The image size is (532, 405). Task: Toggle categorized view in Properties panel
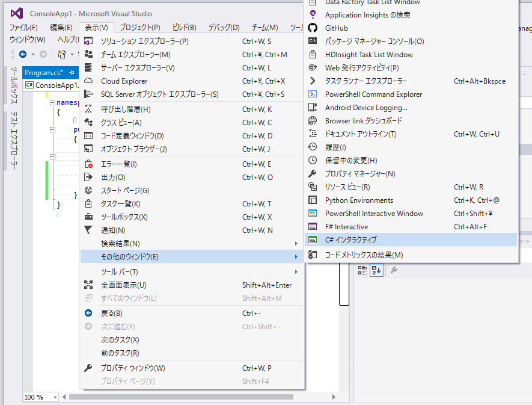(x=362, y=270)
